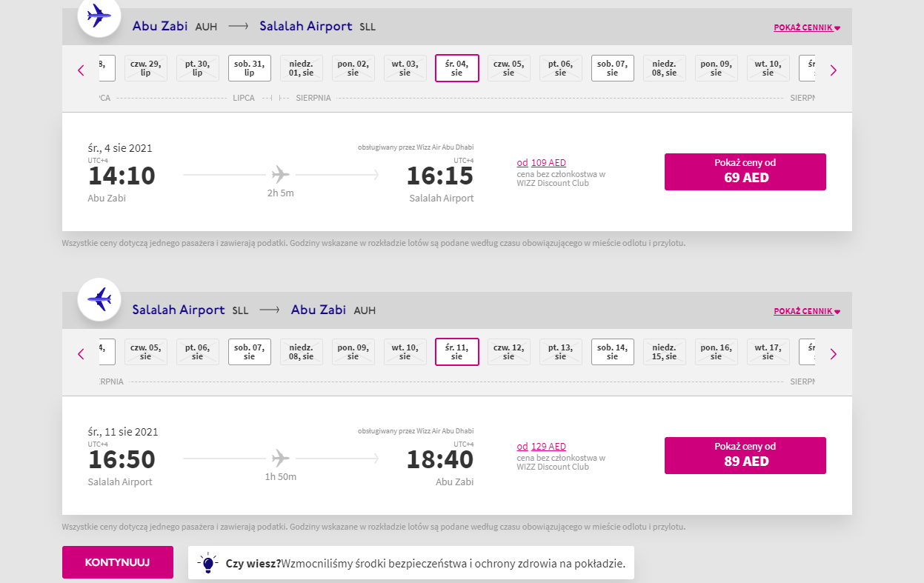
Task: Select outbound date sob. 07, sie
Action: click(x=613, y=68)
